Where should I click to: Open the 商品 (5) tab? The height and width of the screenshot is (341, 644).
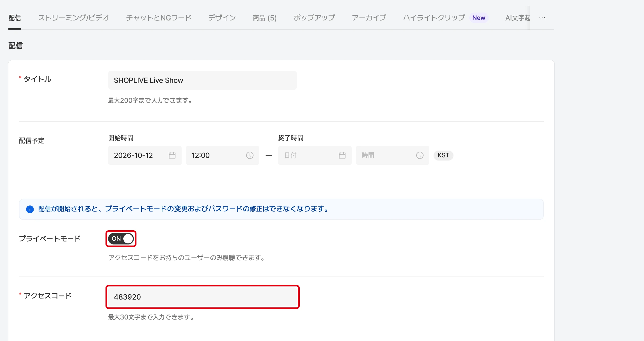click(x=265, y=18)
